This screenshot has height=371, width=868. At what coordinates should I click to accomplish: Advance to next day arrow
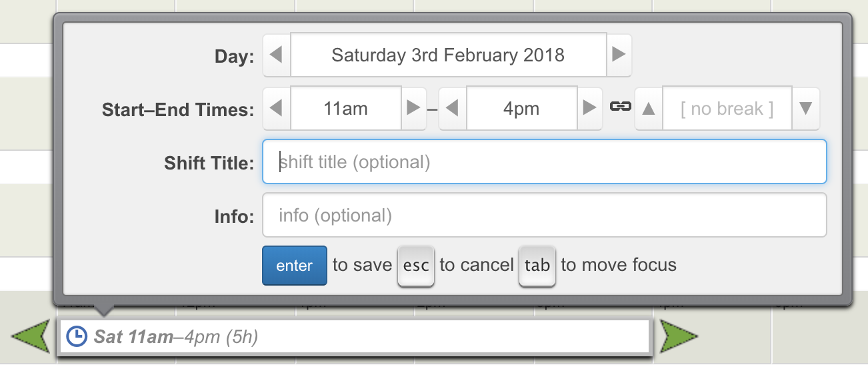(x=619, y=55)
